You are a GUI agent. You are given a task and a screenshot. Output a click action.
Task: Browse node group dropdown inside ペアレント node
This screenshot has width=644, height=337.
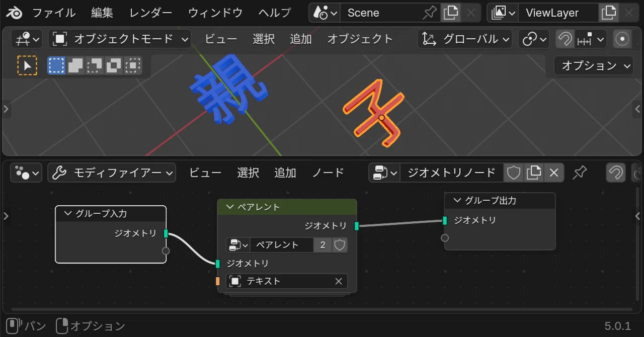tap(238, 245)
